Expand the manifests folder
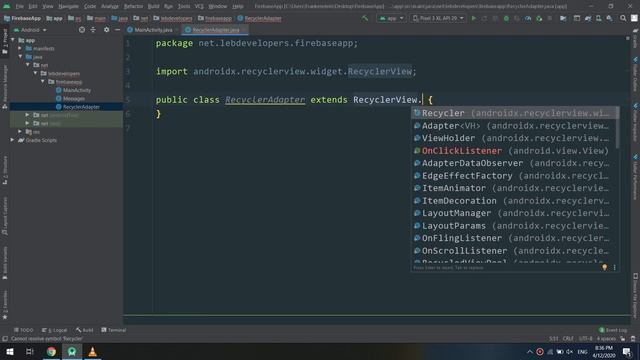 (x=20, y=48)
